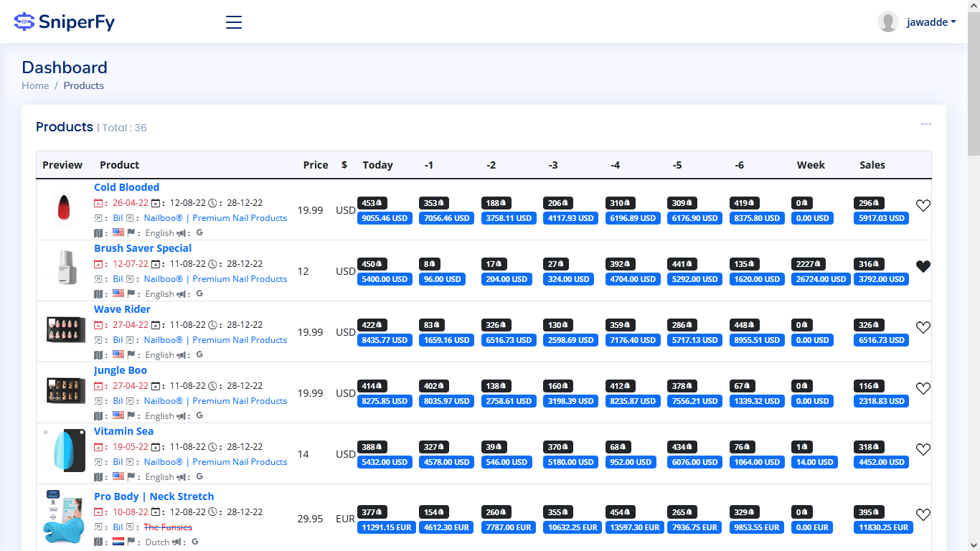Go to Home in the breadcrumb

[x=35, y=85]
